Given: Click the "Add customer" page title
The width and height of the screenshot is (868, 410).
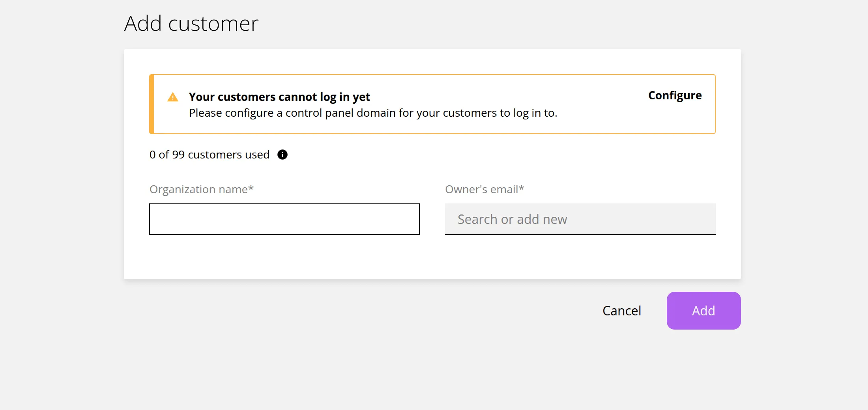Looking at the screenshot, I should pyautogui.click(x=191, y=23).
